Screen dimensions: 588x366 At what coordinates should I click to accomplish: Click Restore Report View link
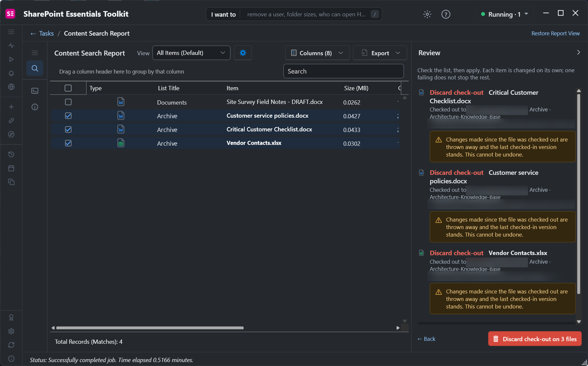555,33
